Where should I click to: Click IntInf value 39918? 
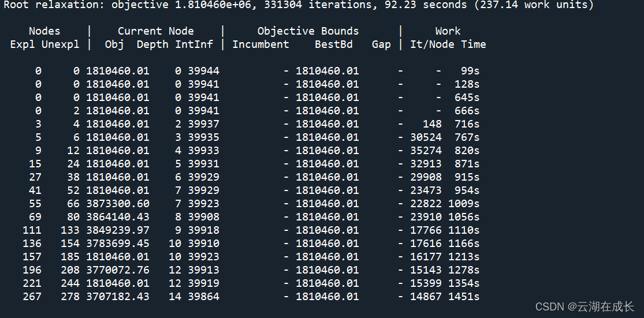[x=204, y=230]
